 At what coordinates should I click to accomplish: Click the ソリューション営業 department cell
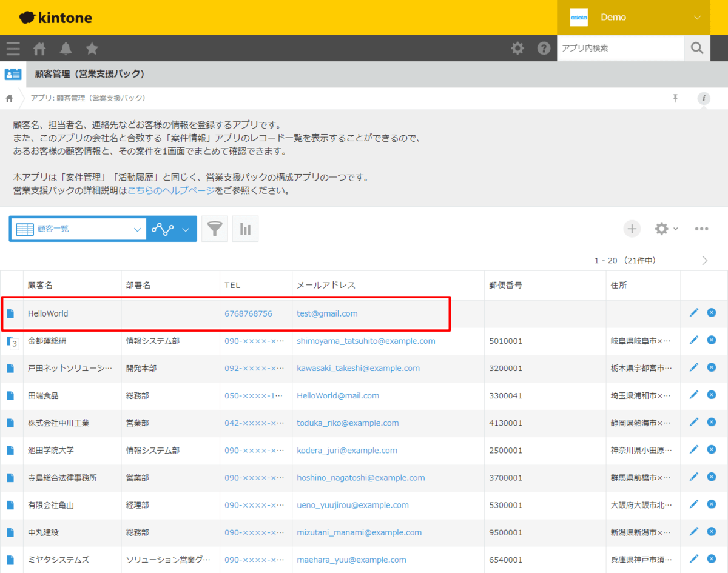[170, 560]
